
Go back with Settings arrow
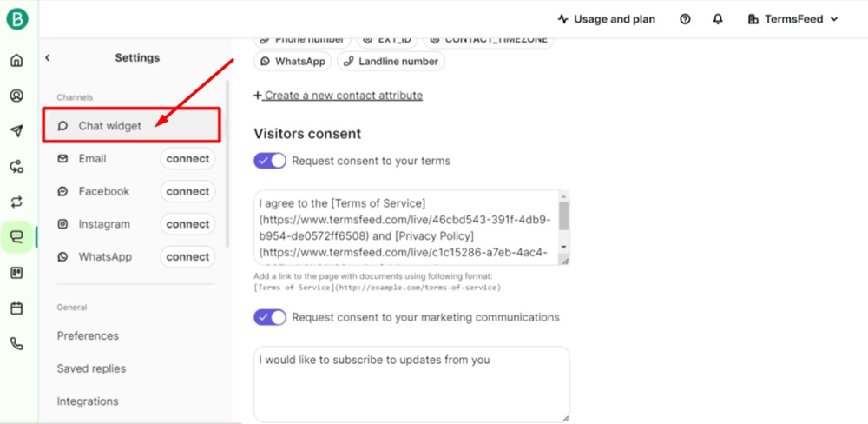point(48,57)
